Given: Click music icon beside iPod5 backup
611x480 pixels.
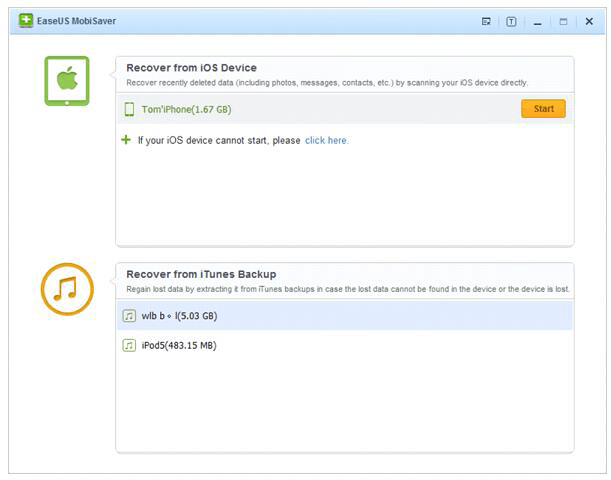Looking at the screenshot, I should pyautogui.click(x=129, y=345).
